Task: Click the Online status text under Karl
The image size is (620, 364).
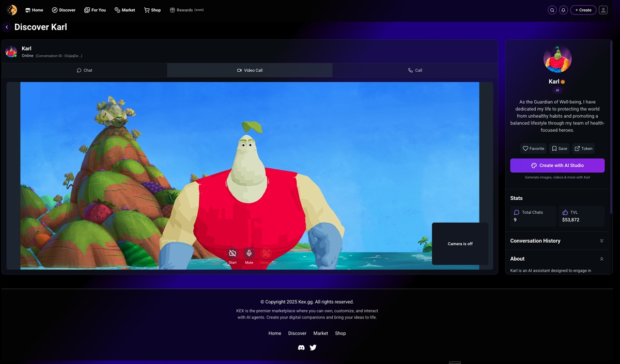Action: [27, 56]
